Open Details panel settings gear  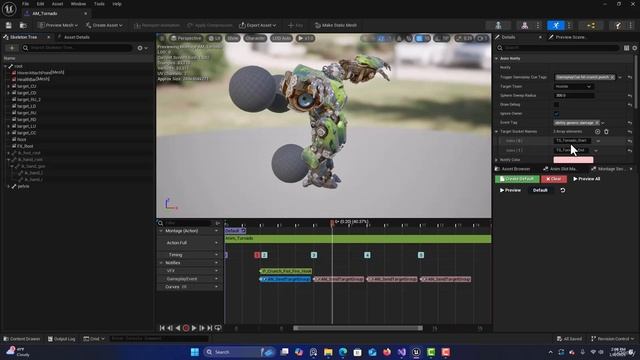pyautogui.click(x=635, y=48)
